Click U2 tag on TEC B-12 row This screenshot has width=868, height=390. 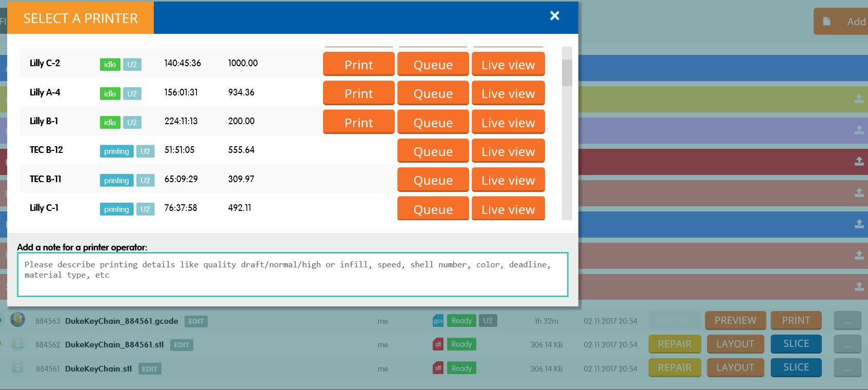click(145, 151)
